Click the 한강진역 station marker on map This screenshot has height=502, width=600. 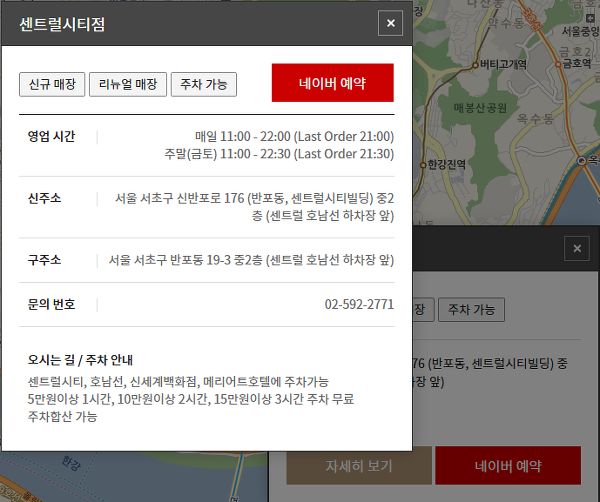pyautogui.click(x=423, y=165)
